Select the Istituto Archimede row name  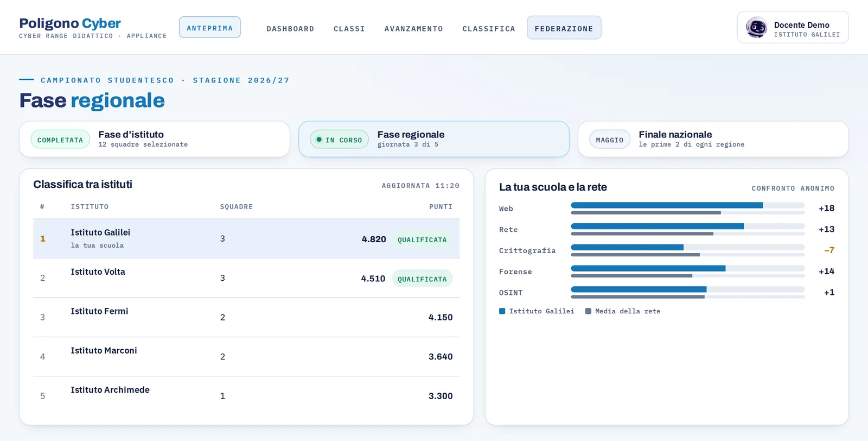pos(110,390)
